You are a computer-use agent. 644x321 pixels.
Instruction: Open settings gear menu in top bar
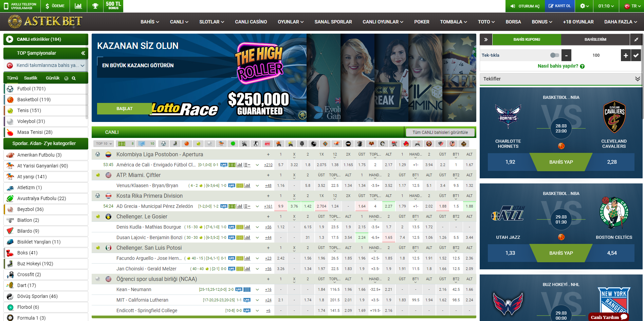[584, 6]
